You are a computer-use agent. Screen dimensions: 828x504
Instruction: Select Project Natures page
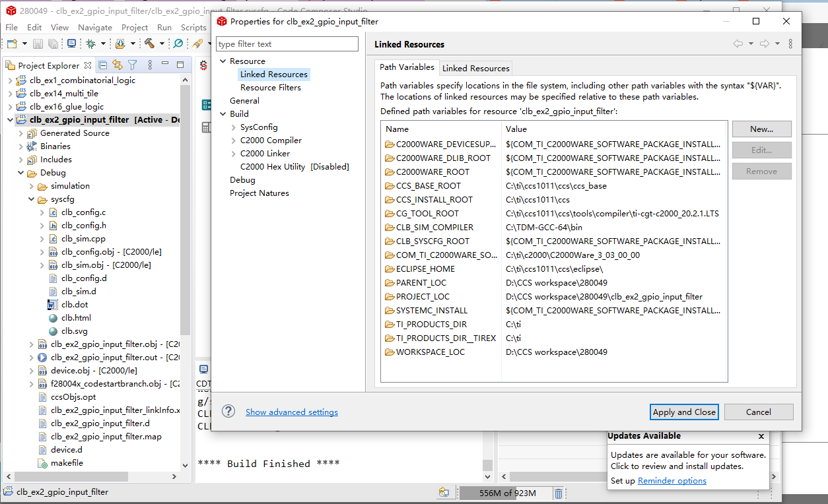coord(259,193)
